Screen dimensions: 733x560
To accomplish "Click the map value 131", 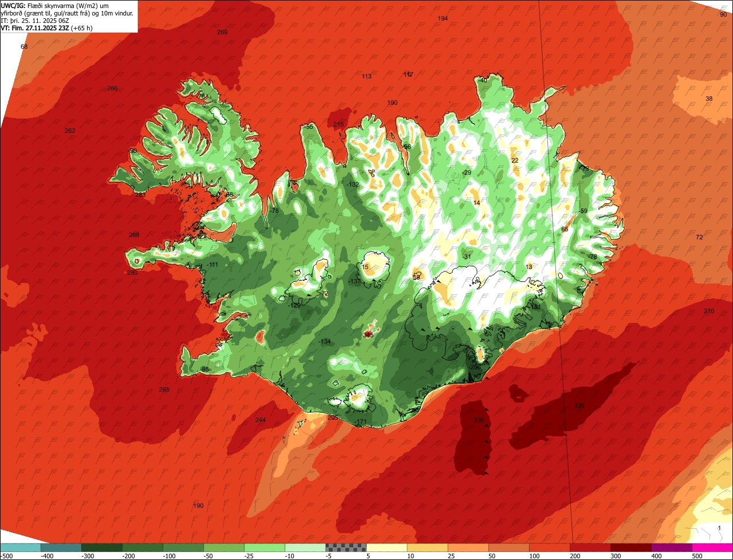I will click(536, 307).
